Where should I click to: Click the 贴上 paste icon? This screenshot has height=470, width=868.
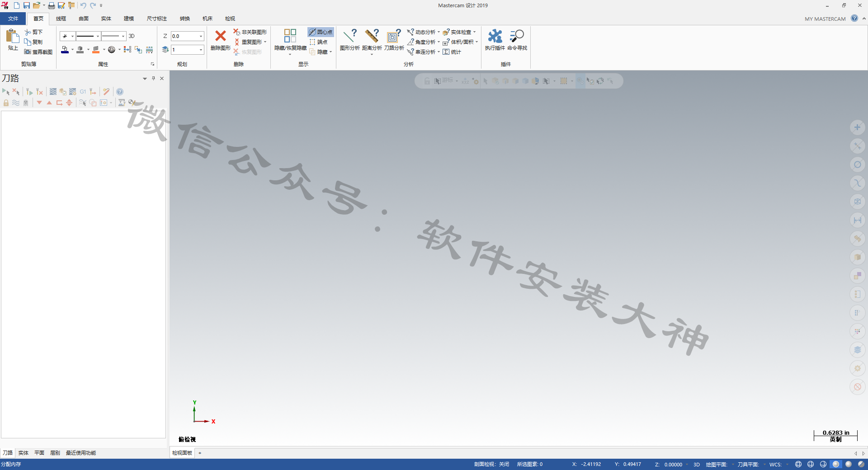(x=13, y=36)
